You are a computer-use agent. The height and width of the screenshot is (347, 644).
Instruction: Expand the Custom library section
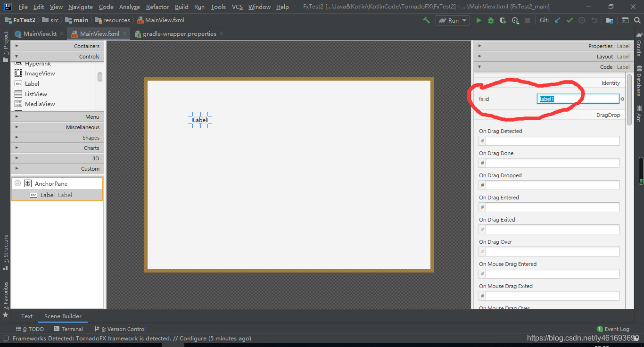point(57,168)
